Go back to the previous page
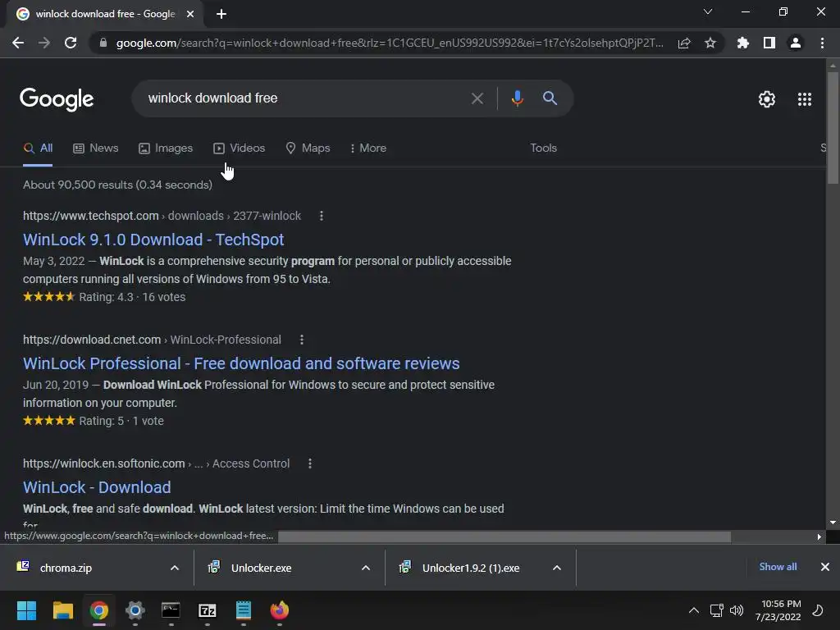 [18, 43]
